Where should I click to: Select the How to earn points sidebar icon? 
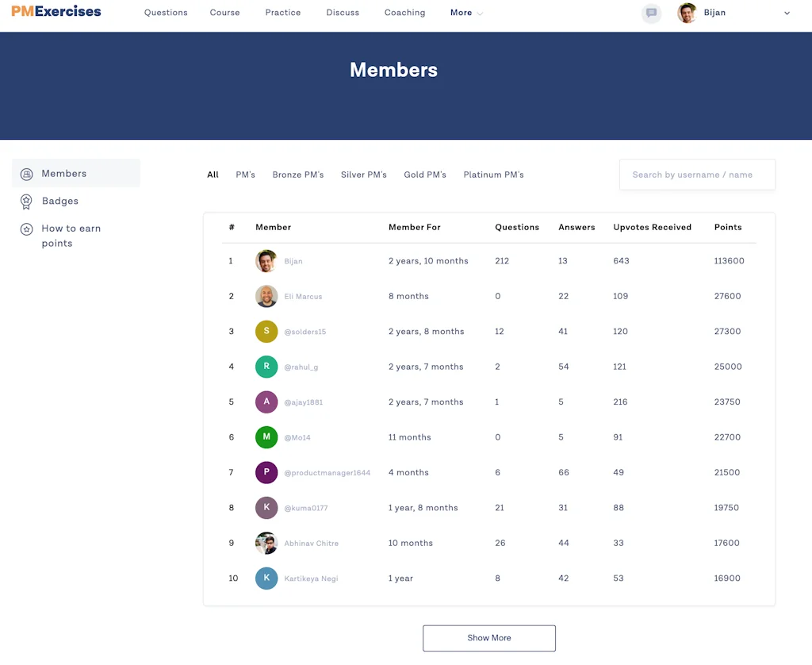coord(25,229)
